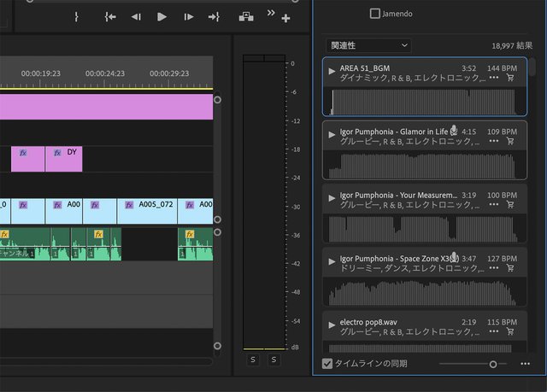Step forward one frame
The width and height of the screenshot is (547, 392).
tap(188, 16)
